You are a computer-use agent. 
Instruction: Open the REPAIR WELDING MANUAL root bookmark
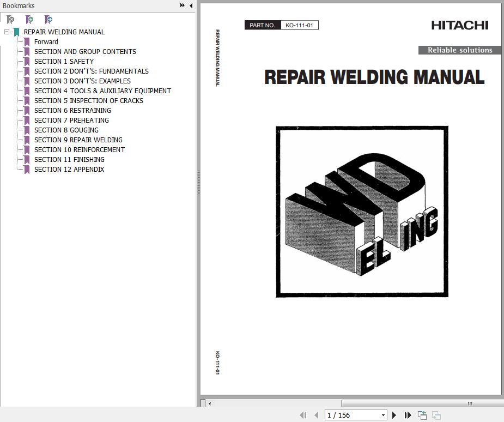point(64,32)
